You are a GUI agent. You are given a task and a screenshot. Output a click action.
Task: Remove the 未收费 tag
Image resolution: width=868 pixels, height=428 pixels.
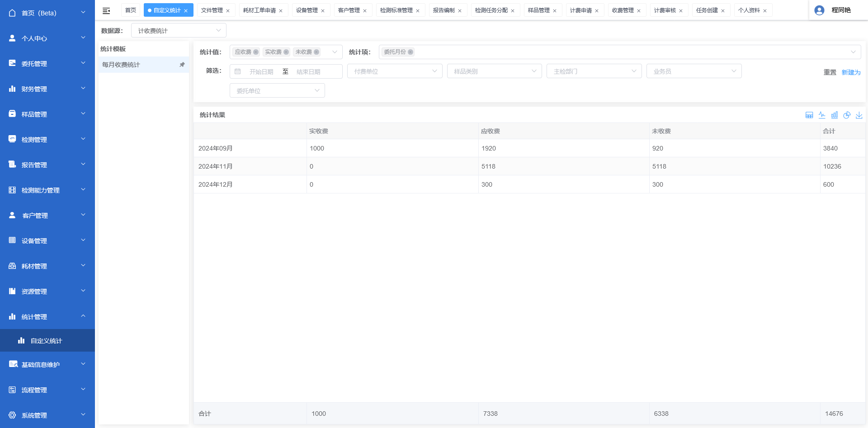pos(316,52)
